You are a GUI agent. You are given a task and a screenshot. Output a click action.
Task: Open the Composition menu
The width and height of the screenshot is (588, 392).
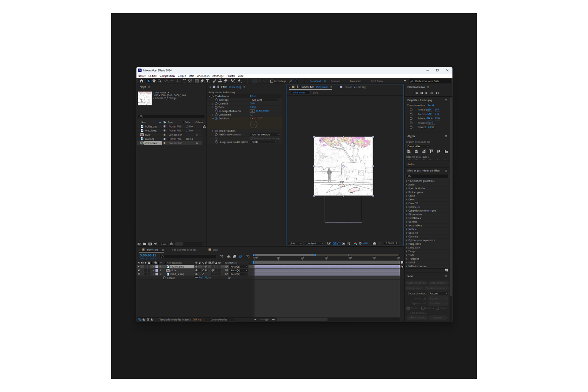pos(167,76)
